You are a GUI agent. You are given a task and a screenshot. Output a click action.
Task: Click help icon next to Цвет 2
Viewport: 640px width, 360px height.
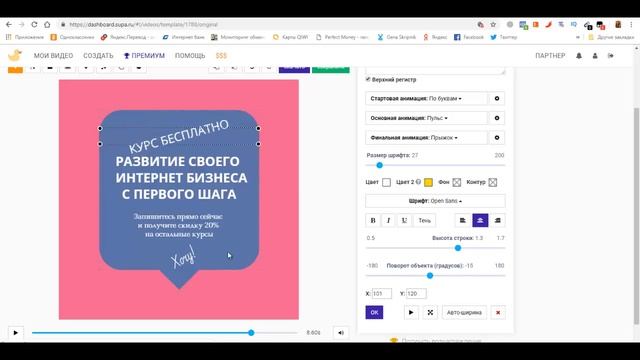coord(418,182)
